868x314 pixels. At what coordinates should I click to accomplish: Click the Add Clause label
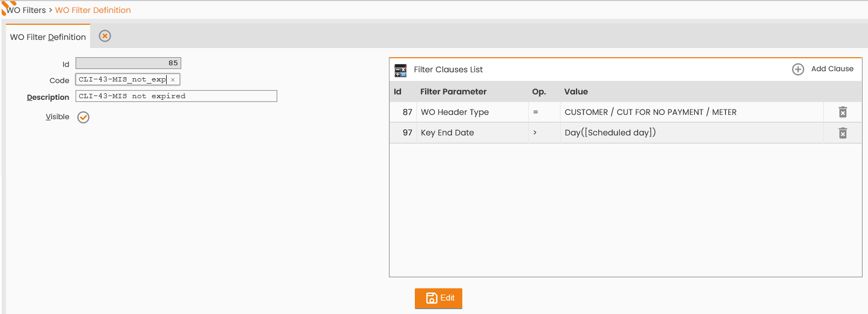click(832, 69)
